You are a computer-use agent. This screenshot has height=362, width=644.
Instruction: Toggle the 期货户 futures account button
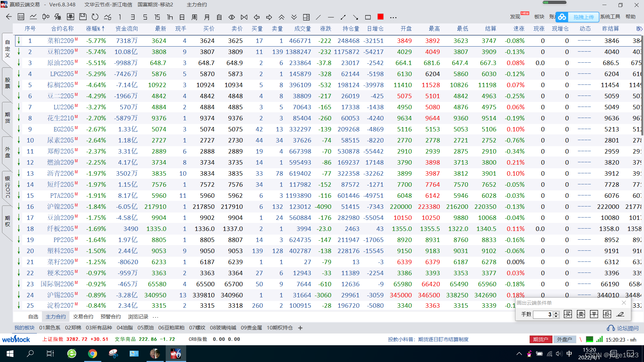tap(541, 339)
